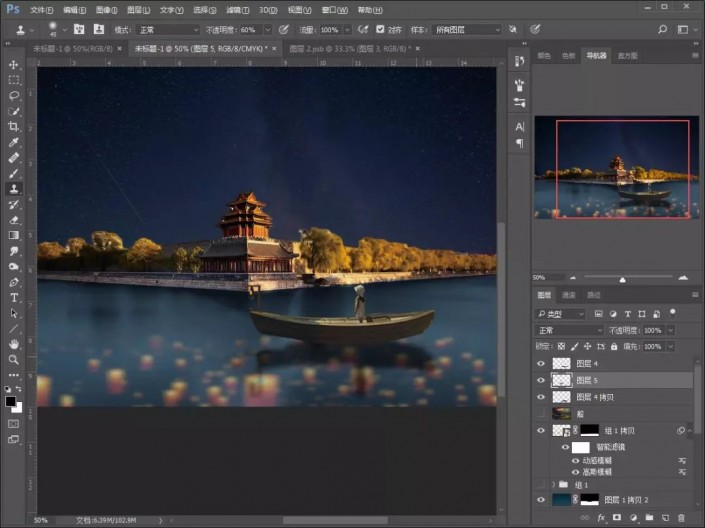This screenshot has height=528, width=705.
Task: Select the Crop tool
Action: (x=13, y=126)
